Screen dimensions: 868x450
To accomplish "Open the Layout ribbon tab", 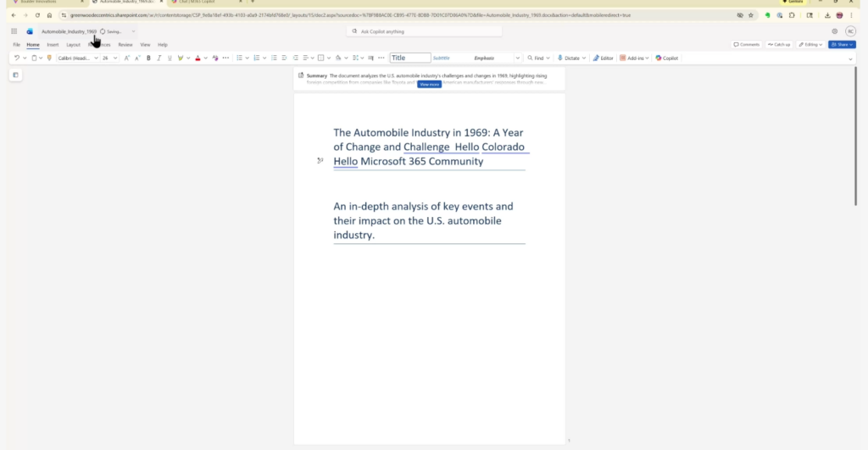I will 73,44.
